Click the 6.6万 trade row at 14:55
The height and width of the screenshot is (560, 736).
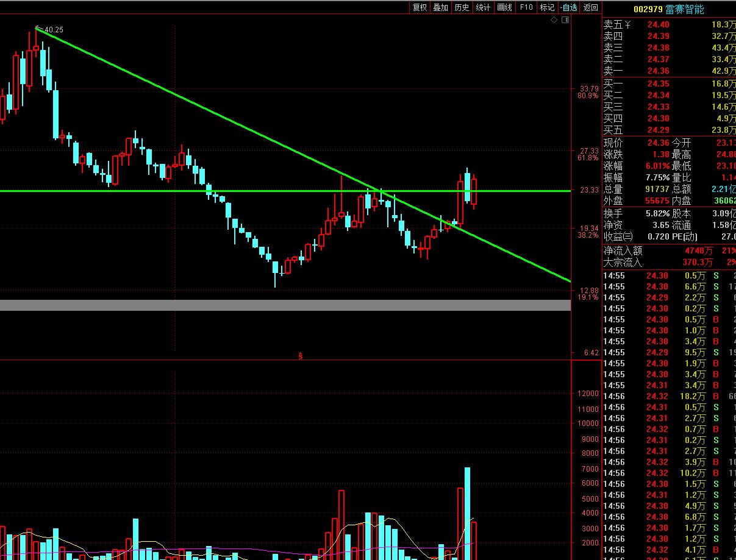pos(669,287)
